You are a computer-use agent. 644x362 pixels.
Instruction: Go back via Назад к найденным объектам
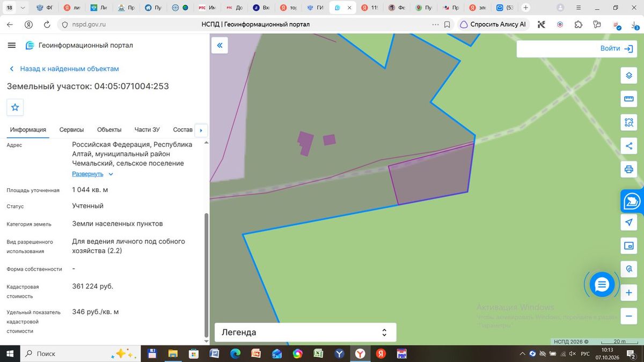coord(64,69)
